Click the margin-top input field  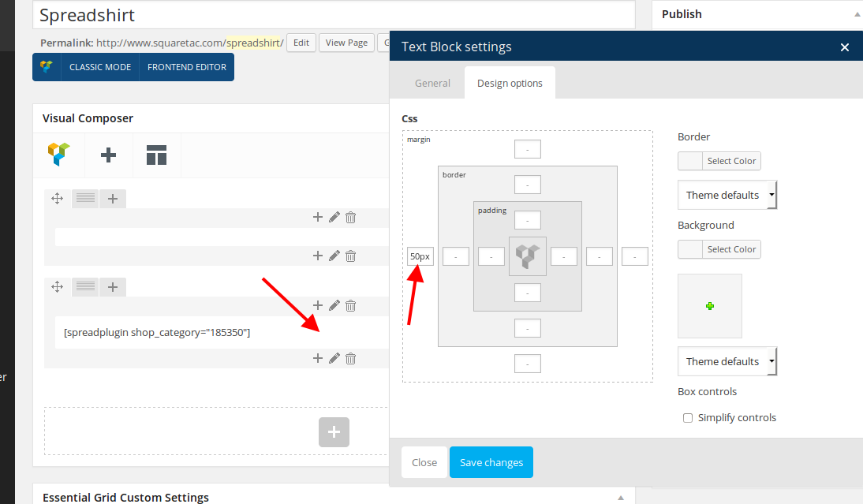point(528,149)
